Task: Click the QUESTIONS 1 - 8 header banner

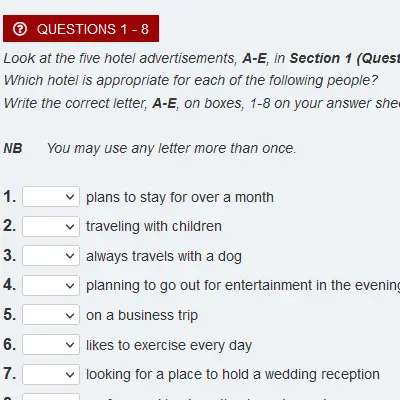Action: [x=81, y=28]
